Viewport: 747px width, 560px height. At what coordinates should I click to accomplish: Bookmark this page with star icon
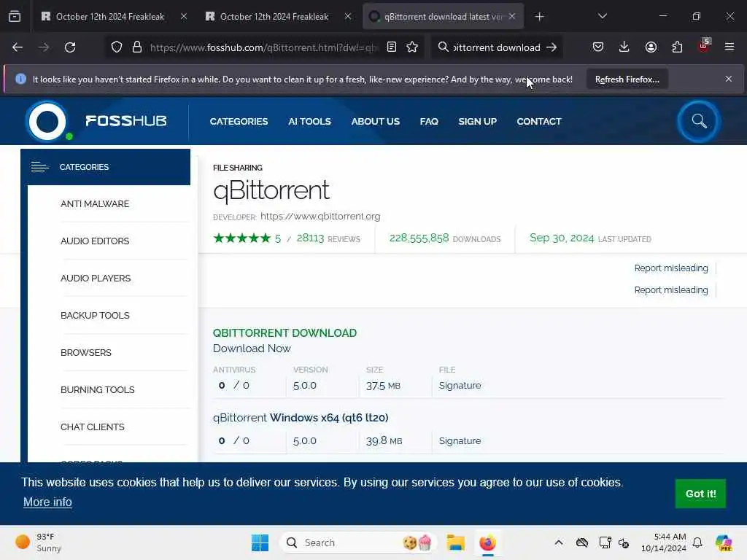click(x=412, y=47)
